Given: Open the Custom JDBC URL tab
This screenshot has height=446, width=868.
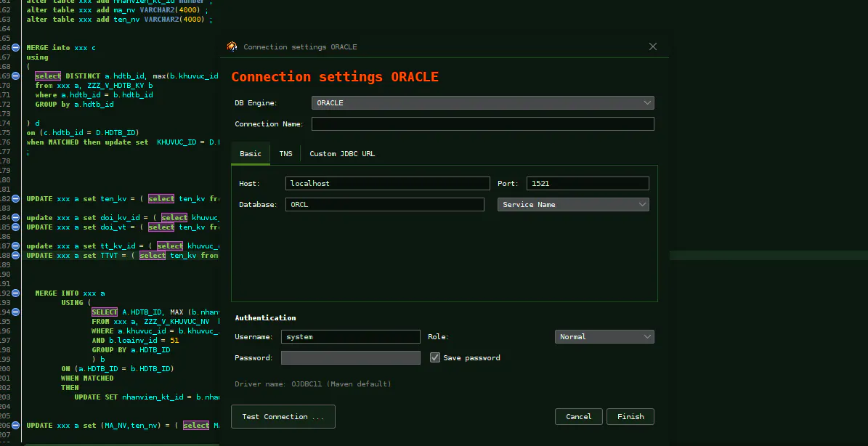Looking at the screenshot, I should point(342,154).
